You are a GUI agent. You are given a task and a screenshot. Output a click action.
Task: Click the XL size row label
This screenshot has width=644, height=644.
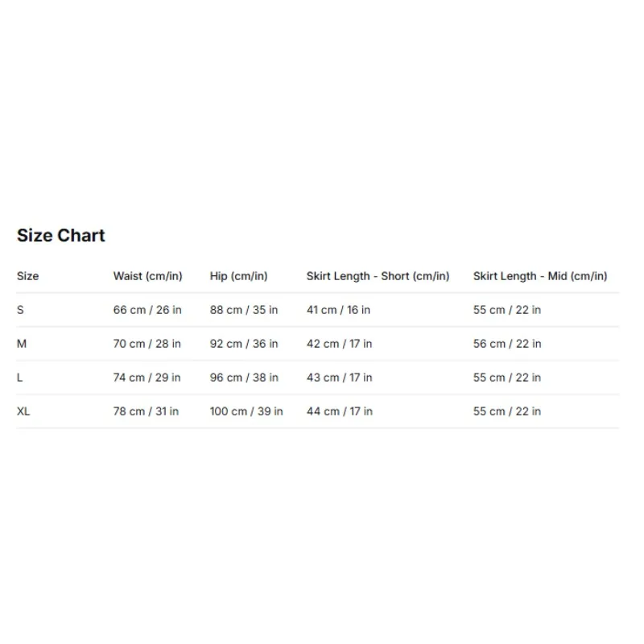click(x=23, y=411)
